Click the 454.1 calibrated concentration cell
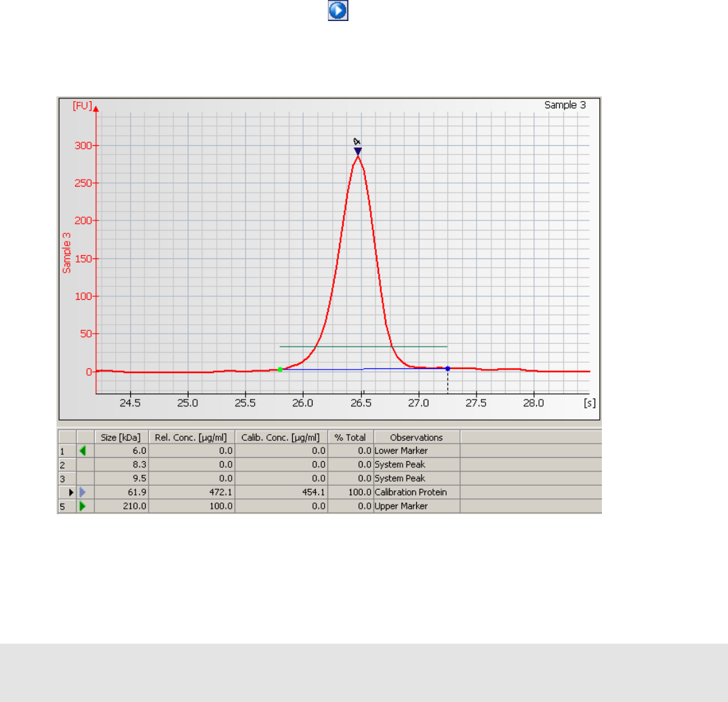The width and height of the screenshot is (728, 702). (281, 492)
